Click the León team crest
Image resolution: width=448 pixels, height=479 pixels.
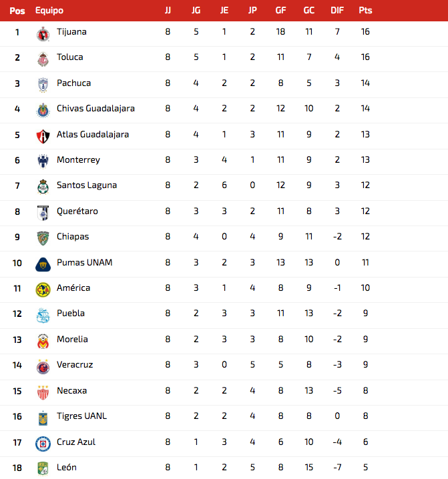[43, 469]
